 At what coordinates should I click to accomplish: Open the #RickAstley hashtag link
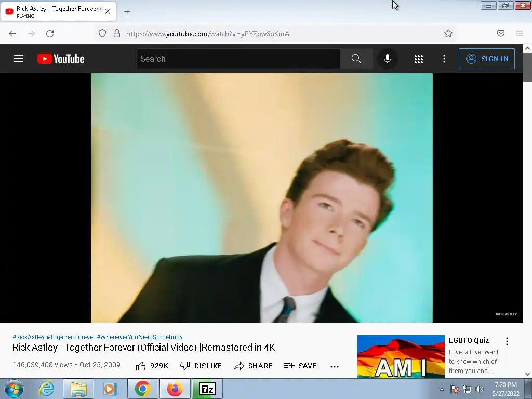tap(29, 337)
